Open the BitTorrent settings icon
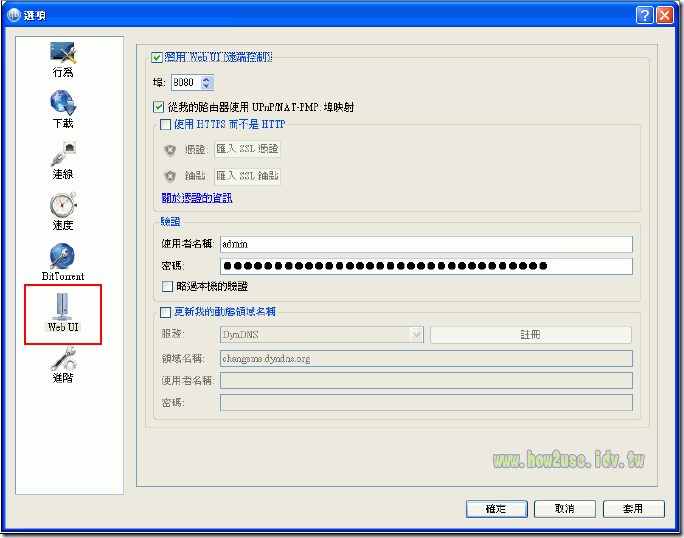684x538 pixels. (63, 258)
